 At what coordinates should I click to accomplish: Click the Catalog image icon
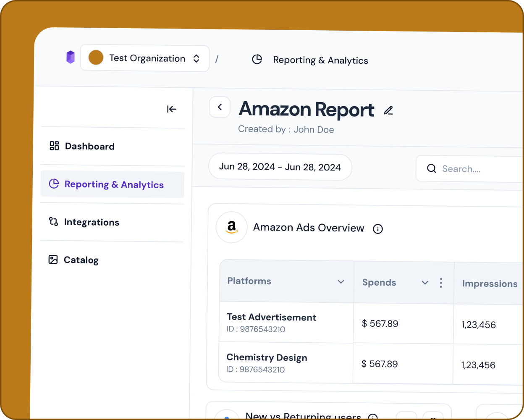pos(53,259)
